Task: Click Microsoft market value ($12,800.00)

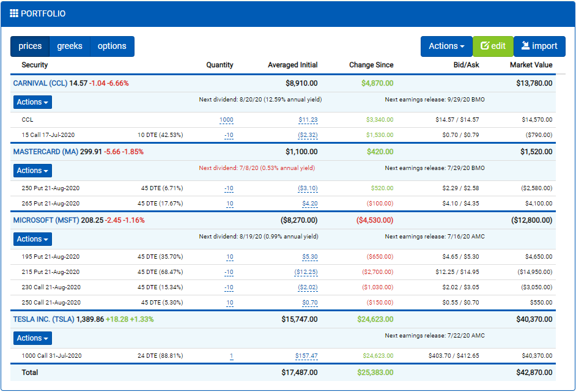Action: pyautogui.click(x=531, y=220)
